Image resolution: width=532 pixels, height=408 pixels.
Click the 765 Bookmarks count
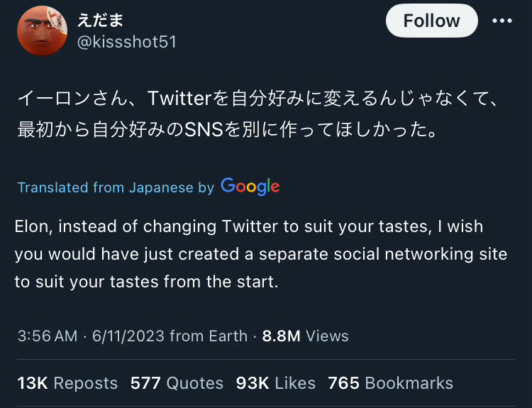pyautogui.click(x=390, y=383)
